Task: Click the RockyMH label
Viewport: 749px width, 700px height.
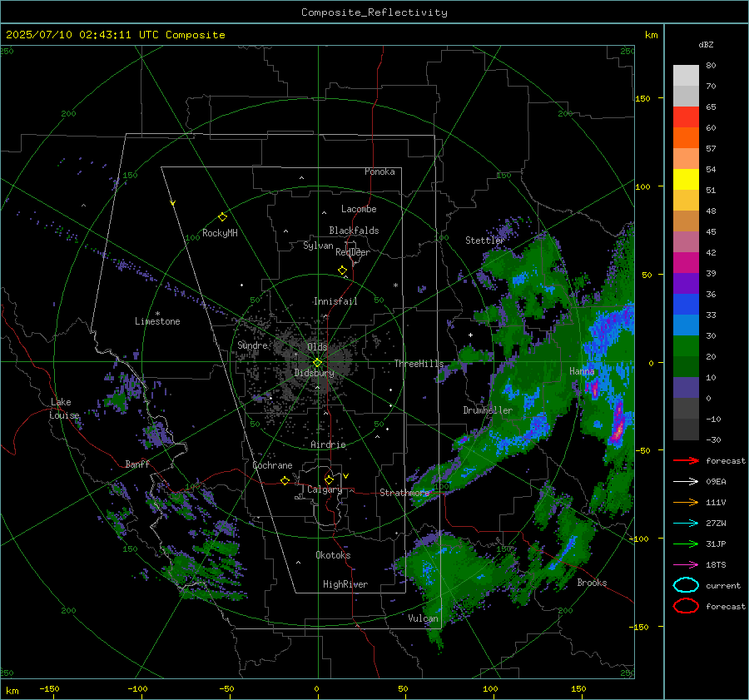Action: [220, 233]
